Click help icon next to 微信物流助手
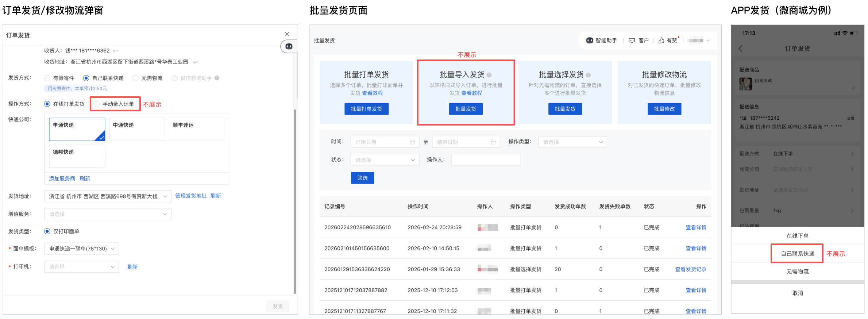Screen dimensions: 868x319 [217, 78]
